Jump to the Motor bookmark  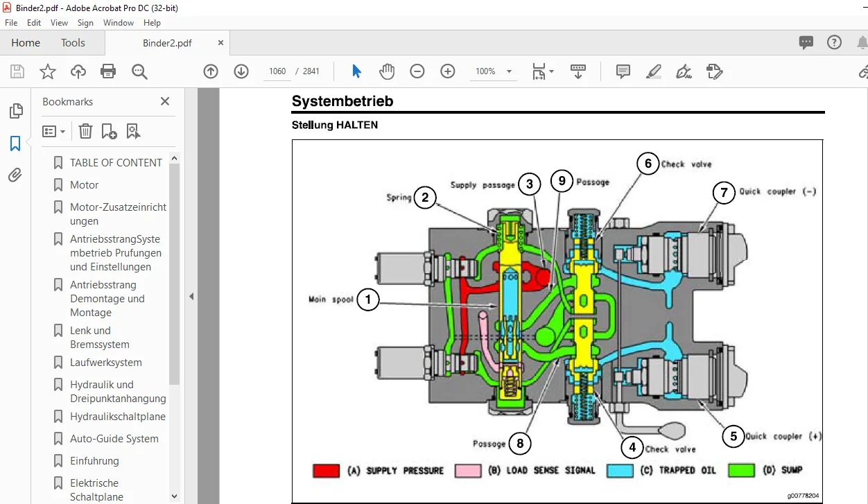click(x=84, y=184)
